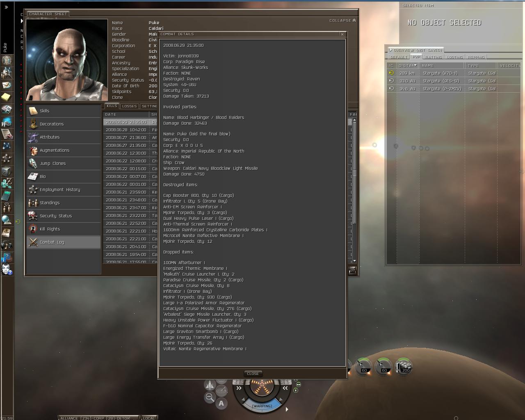Select the Stargate (P-ZMZV) overview row
This screenshot has height=420, width=525.
click(x=454, y=89)
